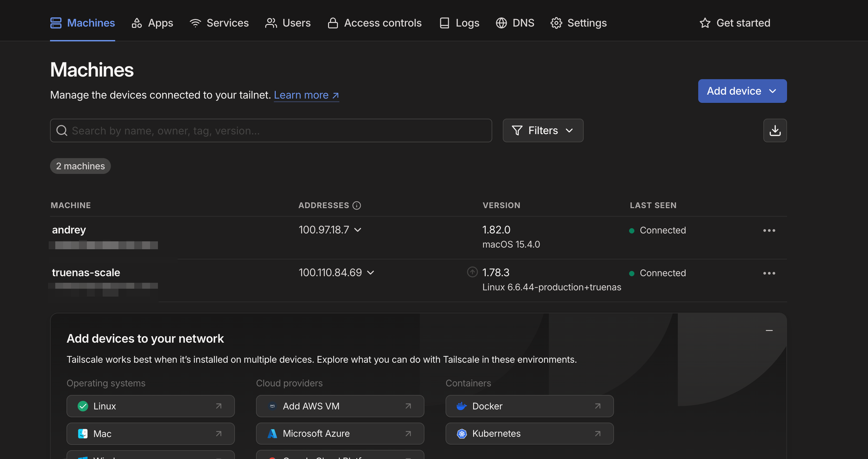This screenshot has width=868, height=459.
Task: Click the Linux external arrow icon
Action: pos(219,406)
